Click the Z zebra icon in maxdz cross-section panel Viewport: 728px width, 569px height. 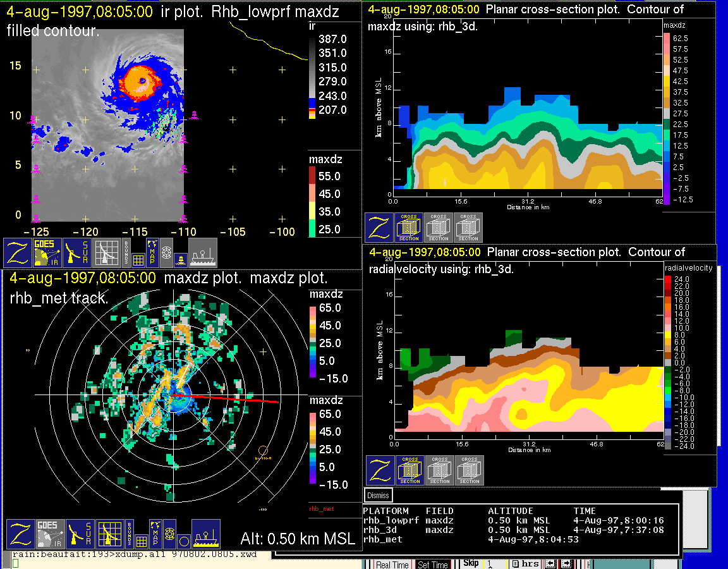point(379,227)
